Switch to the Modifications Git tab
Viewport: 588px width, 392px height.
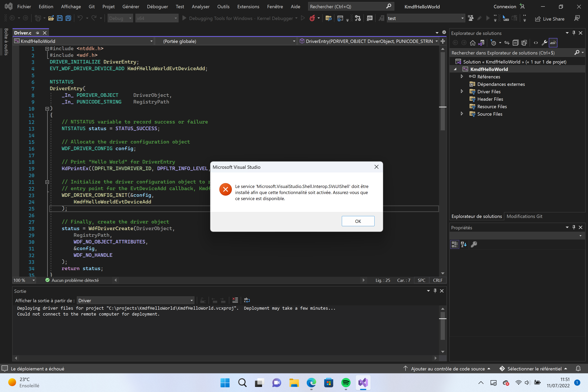tap(524, 216)
